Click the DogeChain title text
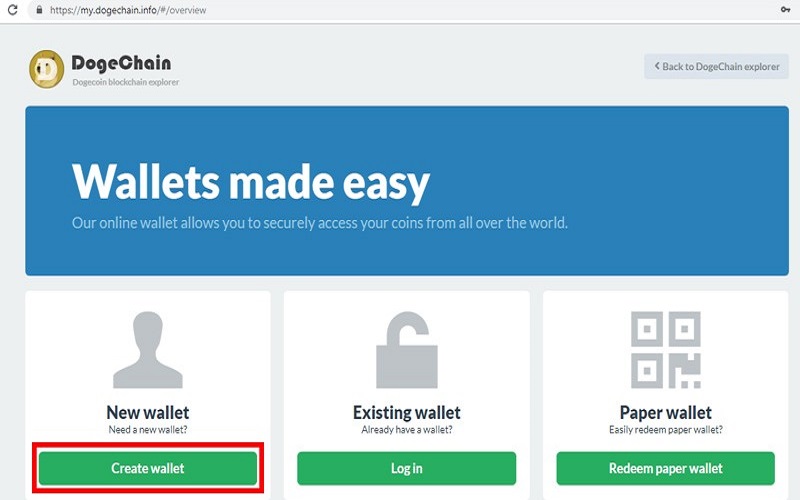 pyautogui.click(x=121, y=63)
